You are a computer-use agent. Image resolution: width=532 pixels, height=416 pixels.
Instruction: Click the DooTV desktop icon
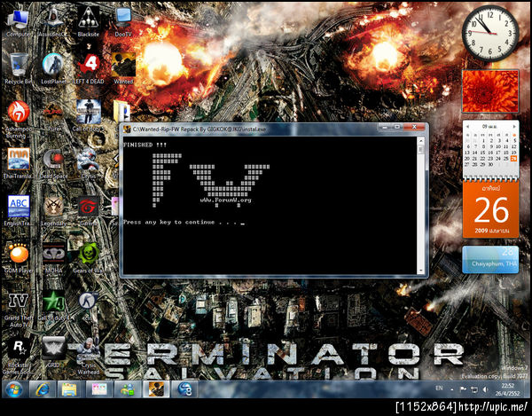[x=123, y=23]
